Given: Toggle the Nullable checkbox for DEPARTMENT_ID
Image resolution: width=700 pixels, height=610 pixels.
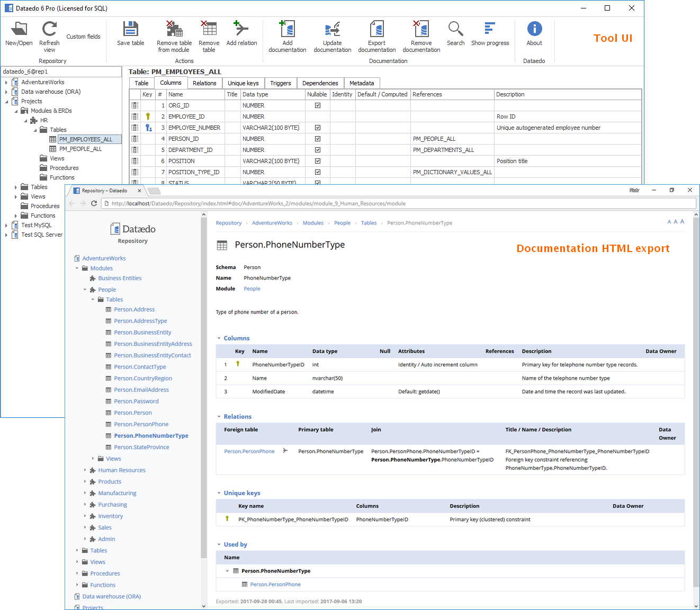Looking at the screenshot, I should click(318, 150).
